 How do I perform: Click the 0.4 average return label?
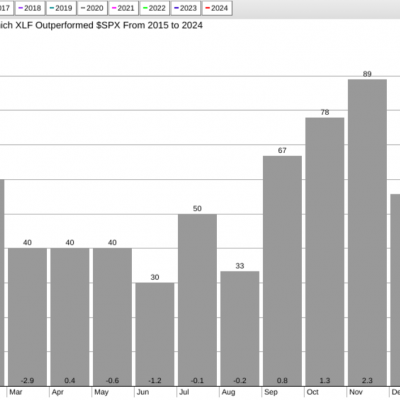click(x=70, y=381)
